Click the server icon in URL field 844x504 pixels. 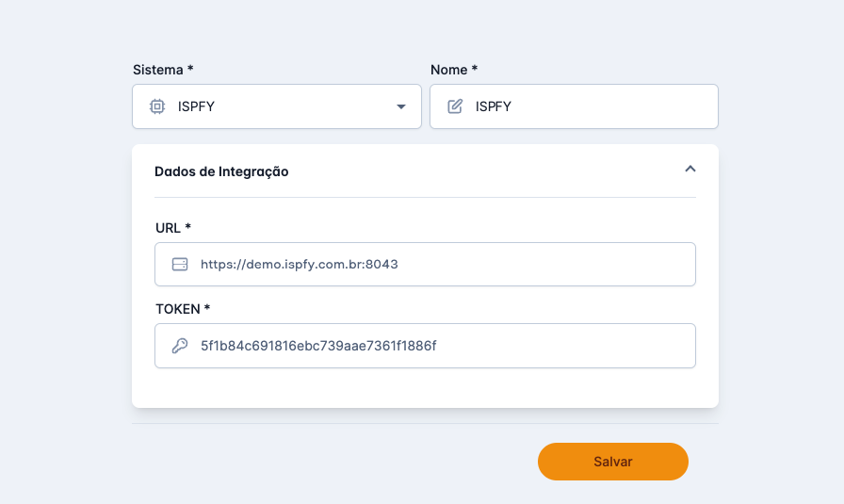[180, 265]
